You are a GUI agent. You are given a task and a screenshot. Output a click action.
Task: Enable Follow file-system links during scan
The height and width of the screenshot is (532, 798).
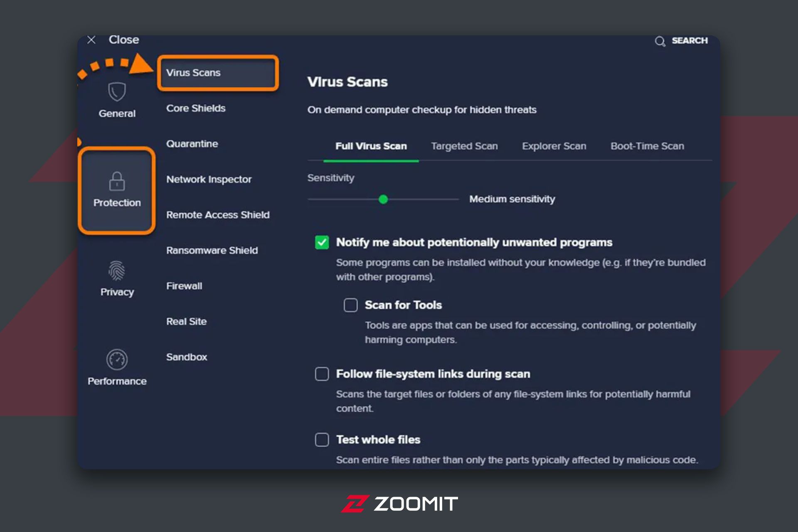click(322, 374)
